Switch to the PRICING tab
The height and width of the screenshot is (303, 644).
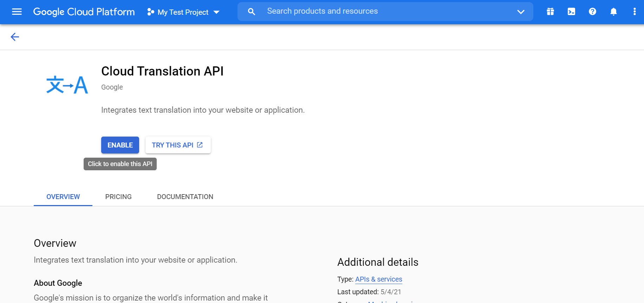(x=118, y=197)
